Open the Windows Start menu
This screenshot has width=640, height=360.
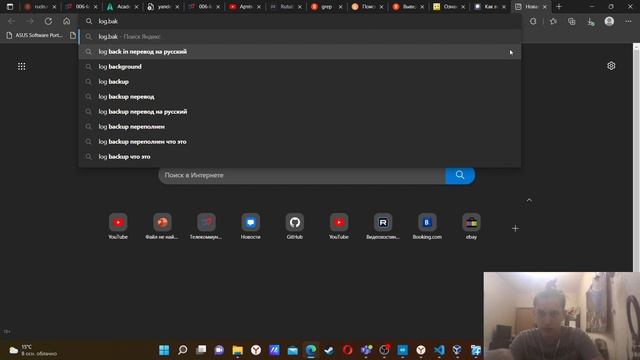click(x=164, y=350)
